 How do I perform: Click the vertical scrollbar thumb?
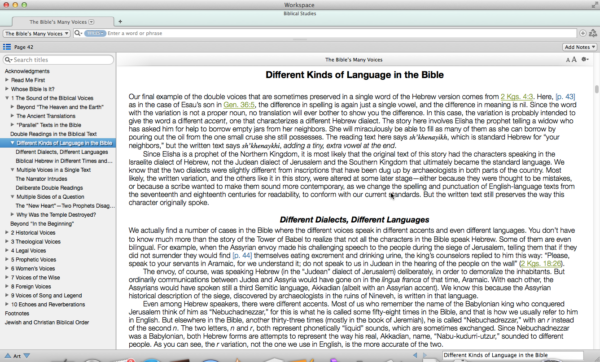(596, 89)
